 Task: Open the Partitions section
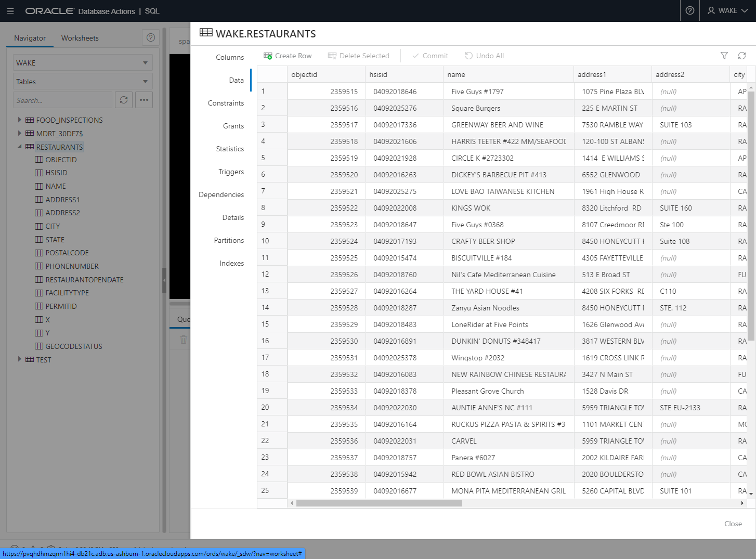(229, 240)
